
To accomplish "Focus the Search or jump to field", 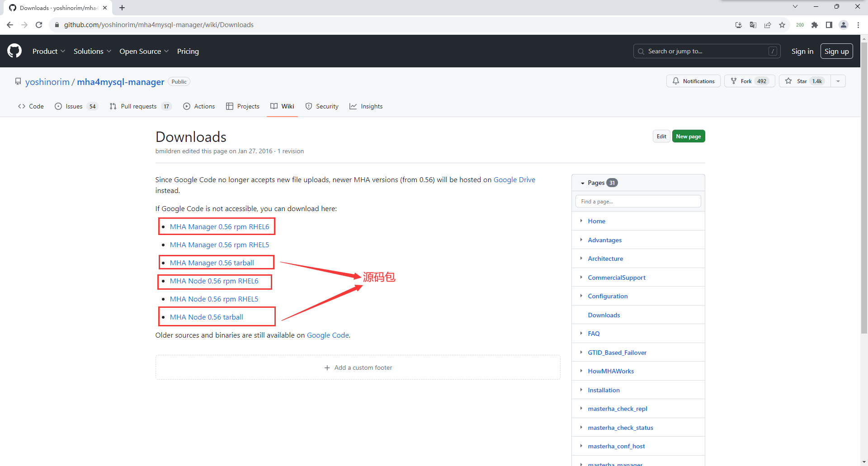I will point(707,51).
